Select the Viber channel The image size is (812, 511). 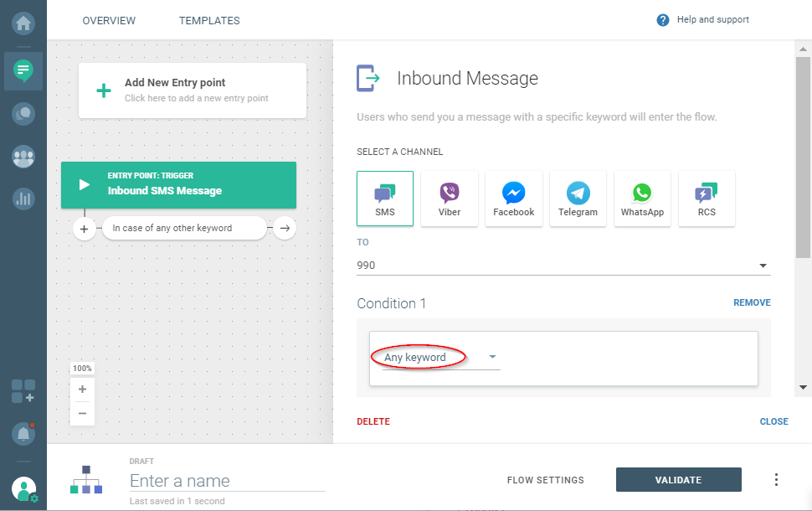pos(450,199)
